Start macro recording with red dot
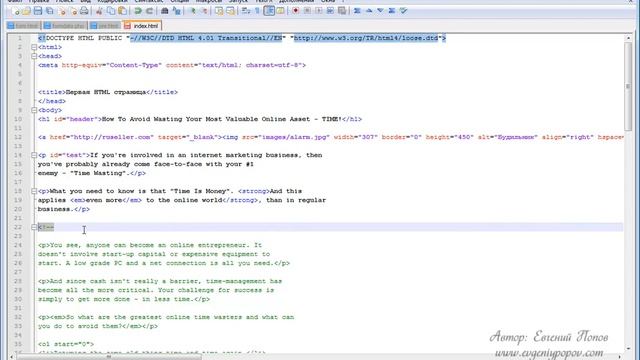 [x=296, y=11]
